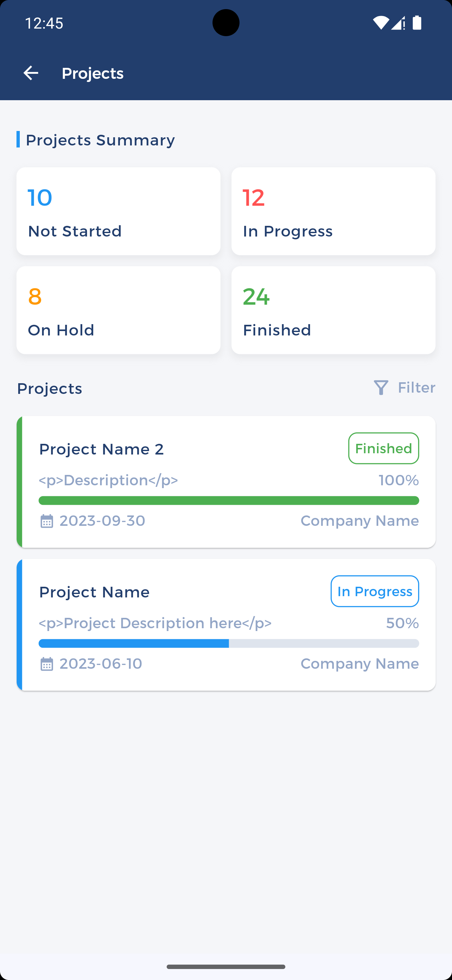Open the Not Started summary card
This screenshot has height=980, width=452.
pyautogui.click(x=118, y=211)
